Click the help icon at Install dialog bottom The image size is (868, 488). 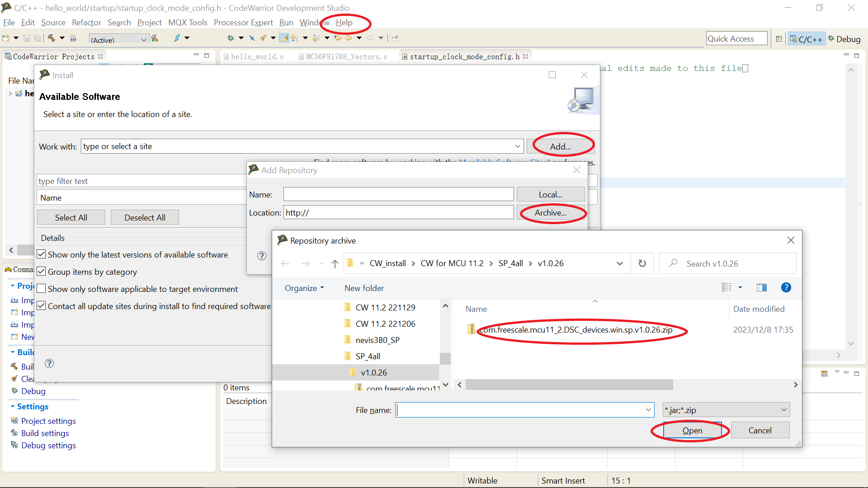pos(49,363)
